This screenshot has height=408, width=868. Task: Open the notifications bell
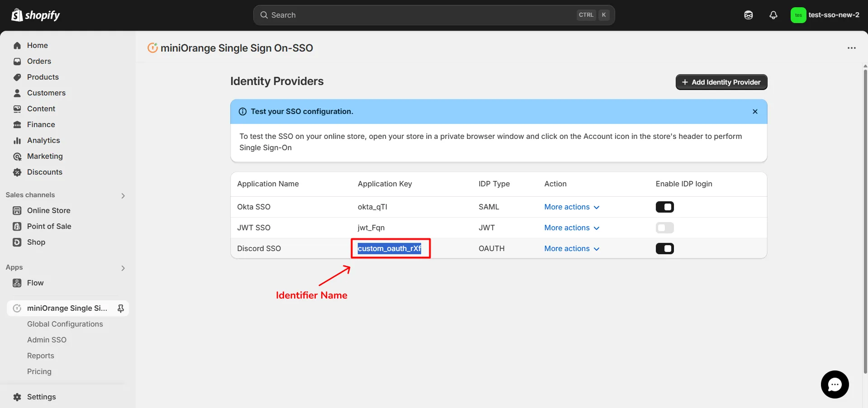(x=773, y=15)
